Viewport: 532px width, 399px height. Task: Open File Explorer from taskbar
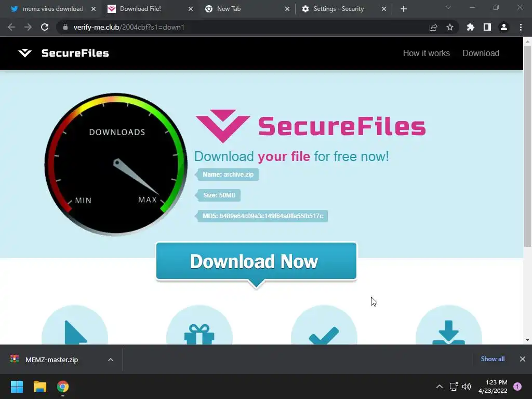pyautogui.click(x=40, y=387)
